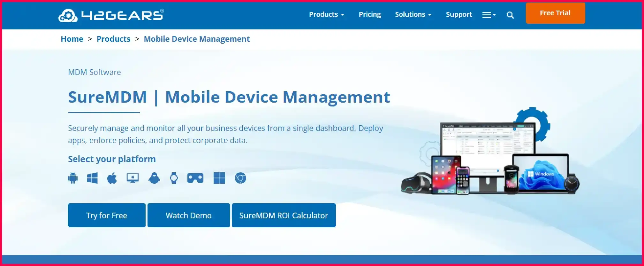This screenshot has width=644, height=266.
Task: Select the Windows platform icon
Action: click(92, 178)
